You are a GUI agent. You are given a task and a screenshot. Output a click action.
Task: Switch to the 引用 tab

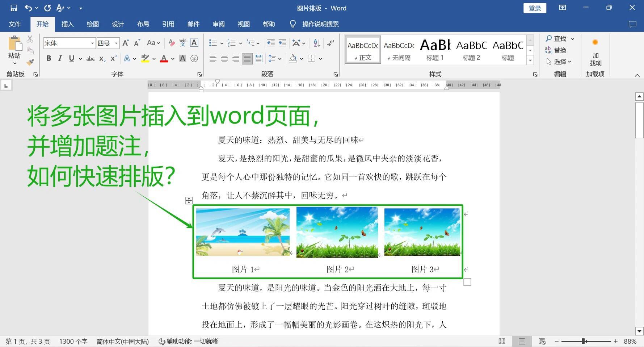(168, 24)
